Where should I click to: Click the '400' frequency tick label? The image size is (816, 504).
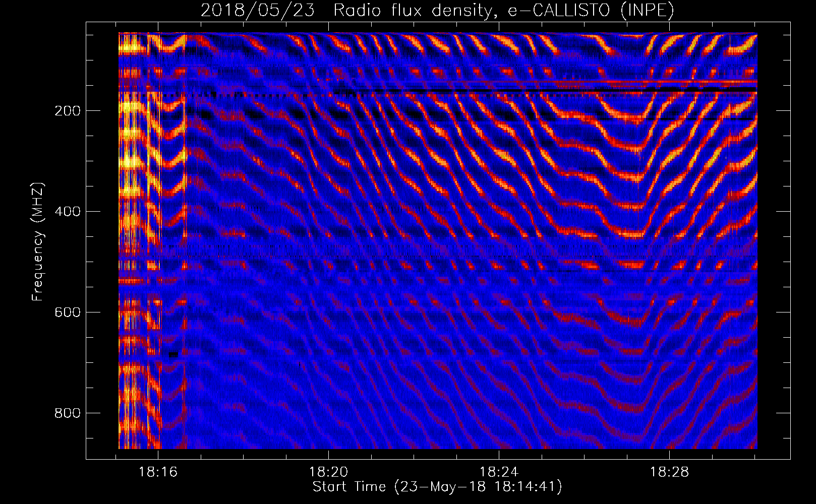[68, 212]
